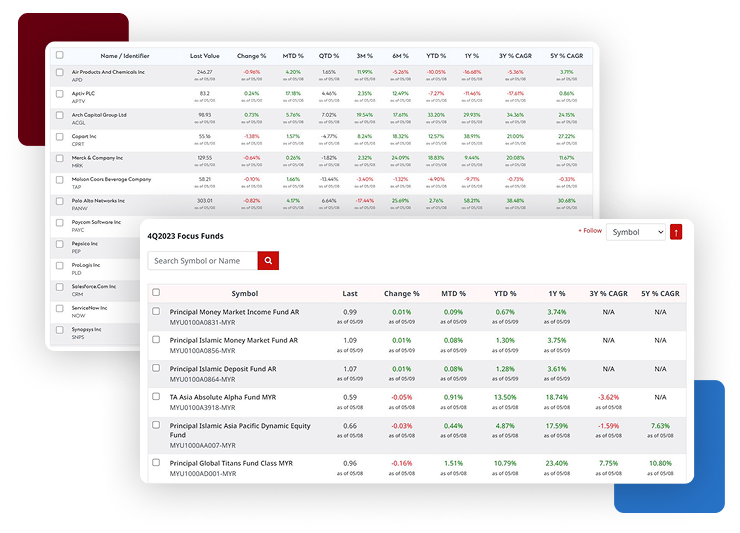Click the 58.21% 1Y value for Palo Alto
The width and height of the screenshot is (740, 533).
coord(471,201)
